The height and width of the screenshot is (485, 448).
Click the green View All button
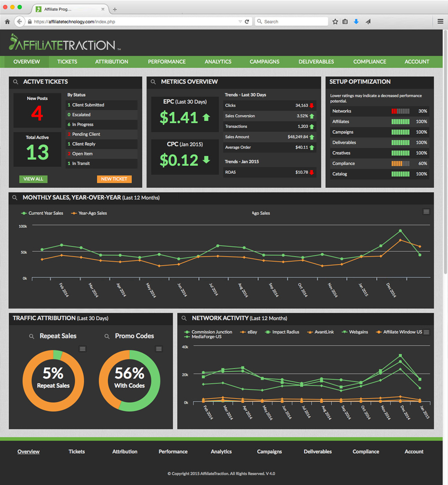[34, 179]
